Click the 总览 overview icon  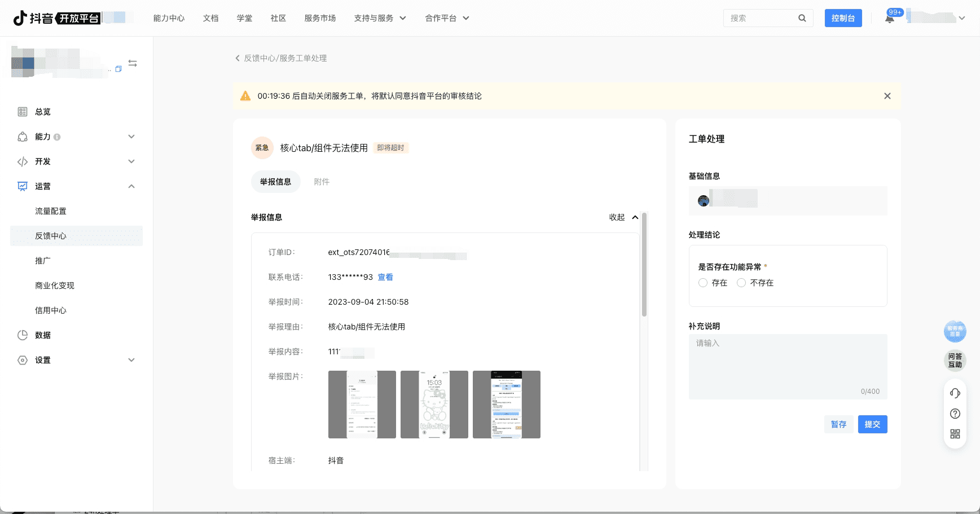point(23,112)
